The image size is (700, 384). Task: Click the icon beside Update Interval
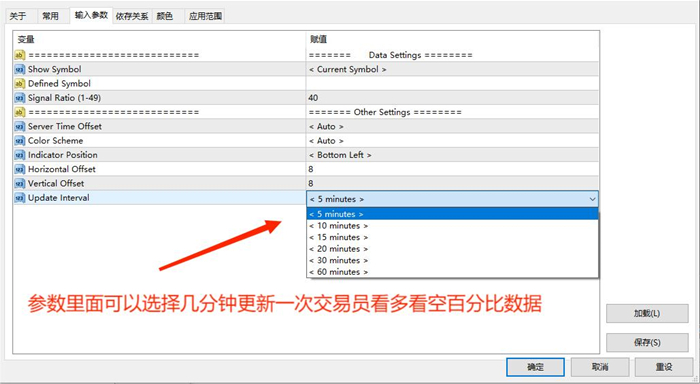tap(20, 198)
